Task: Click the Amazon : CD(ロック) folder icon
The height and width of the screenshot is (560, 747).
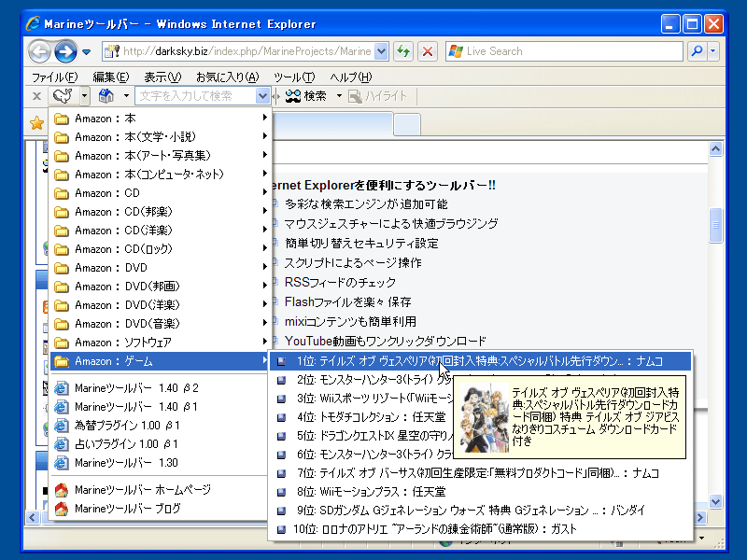Action: pos(62,249)
